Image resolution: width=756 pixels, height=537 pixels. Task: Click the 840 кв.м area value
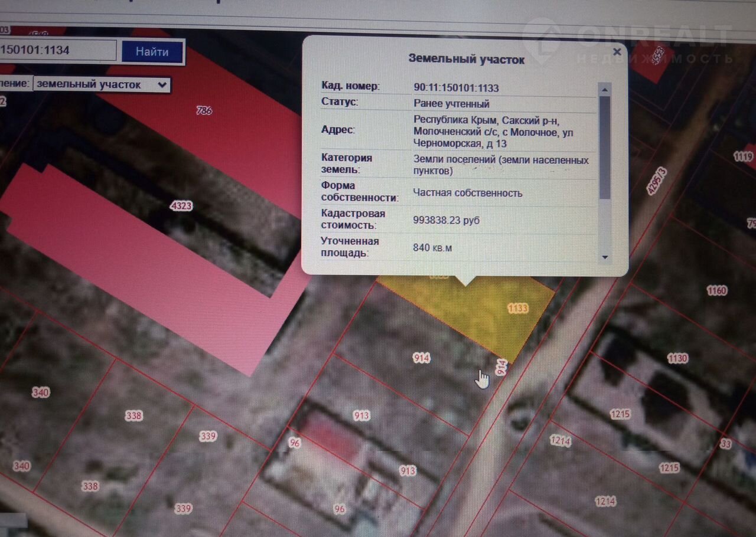click(x=432, y=248)
